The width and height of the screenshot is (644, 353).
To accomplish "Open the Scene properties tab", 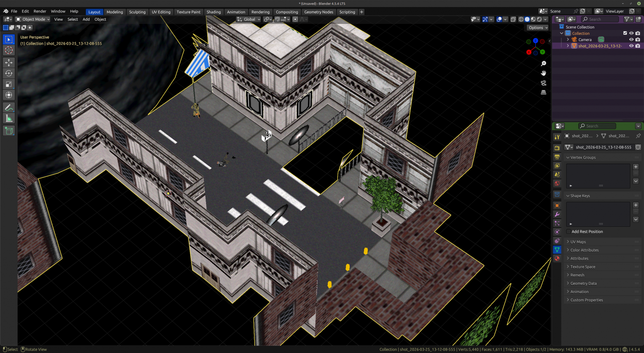I will click(x=557, y=175).
